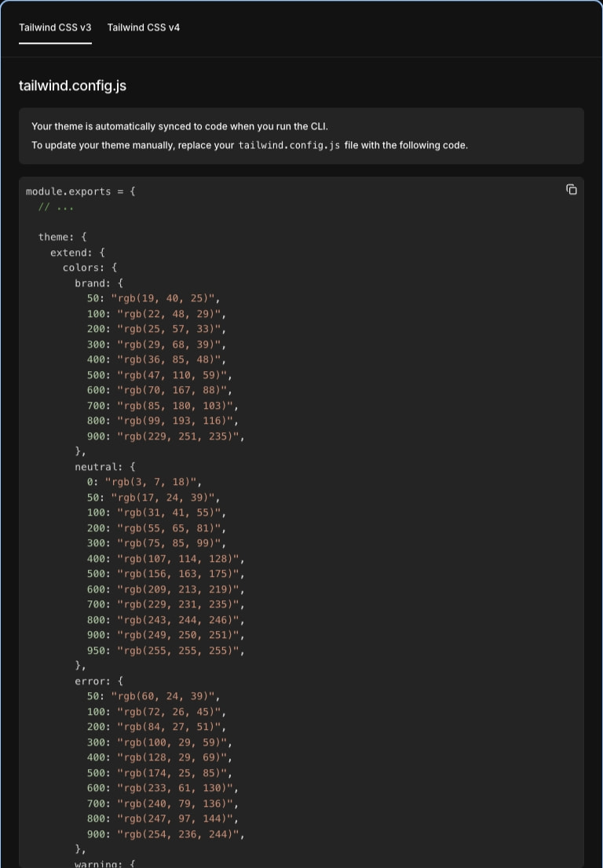Click the neutral 50 value rgb(17, 24, 39)
This screenshot has height=868, width=603.
[163, 497]
